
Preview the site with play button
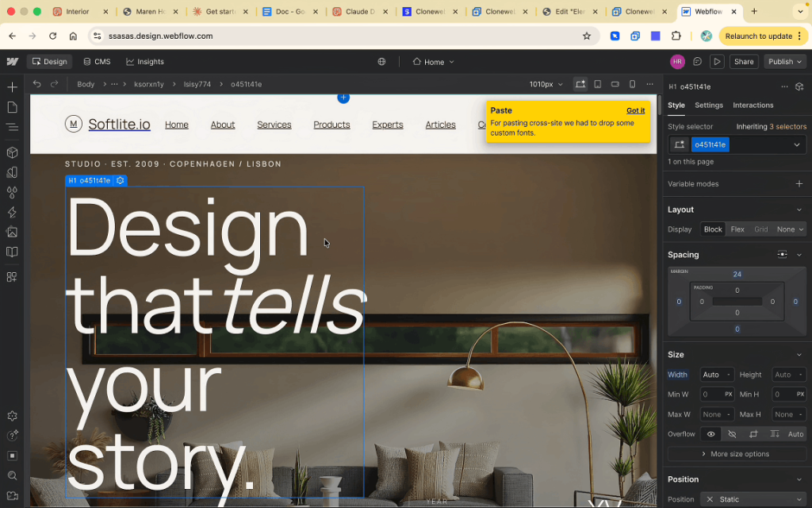(717, 62)
